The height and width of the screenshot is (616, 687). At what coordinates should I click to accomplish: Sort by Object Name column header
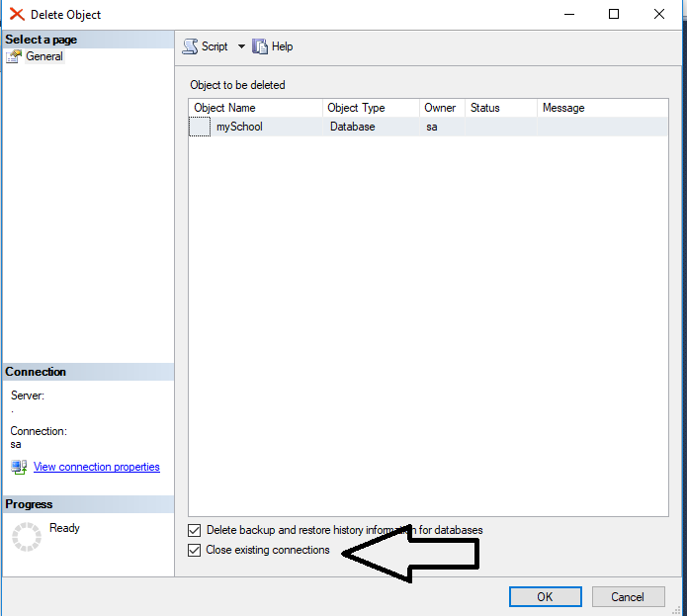click(255, 108)
